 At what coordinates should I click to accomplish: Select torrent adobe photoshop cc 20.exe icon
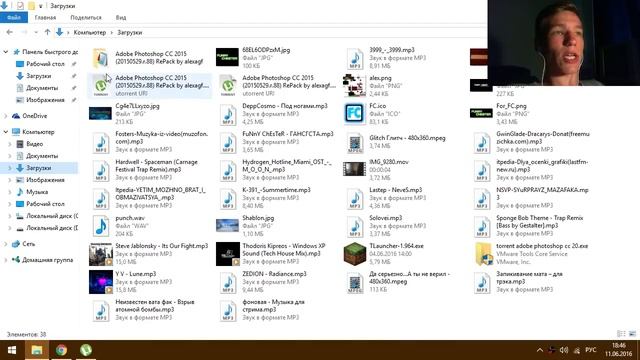click(483, 254)
